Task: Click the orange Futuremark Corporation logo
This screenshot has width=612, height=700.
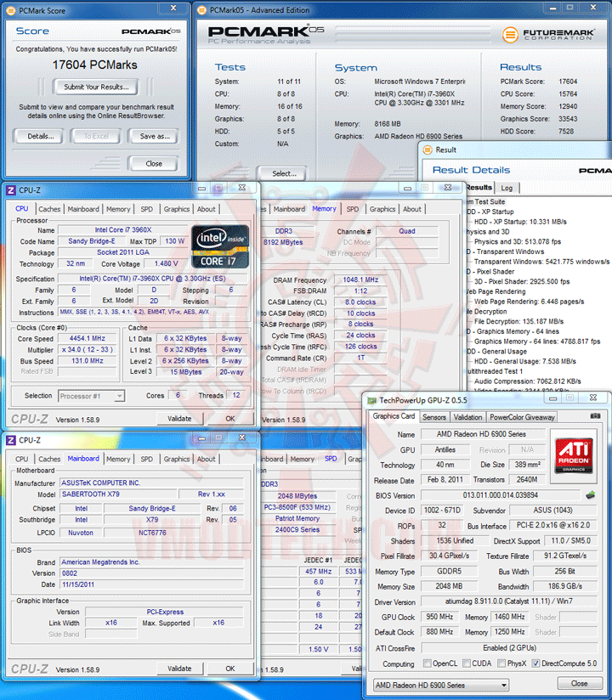Action: coord(510,35)
